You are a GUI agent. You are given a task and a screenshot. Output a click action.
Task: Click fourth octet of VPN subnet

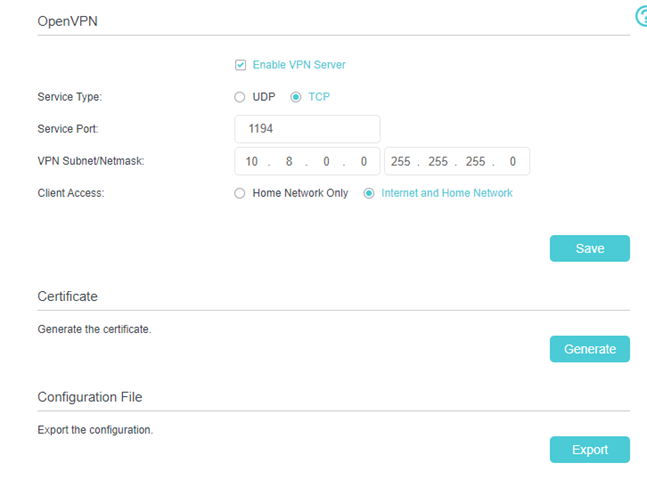(364, 161)
